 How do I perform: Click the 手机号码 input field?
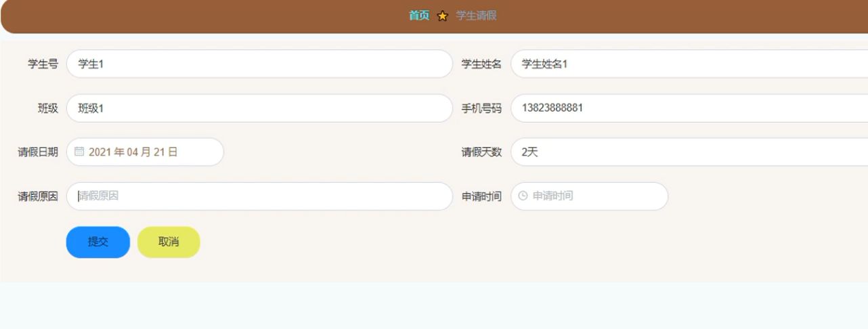(x=689, y=108)
